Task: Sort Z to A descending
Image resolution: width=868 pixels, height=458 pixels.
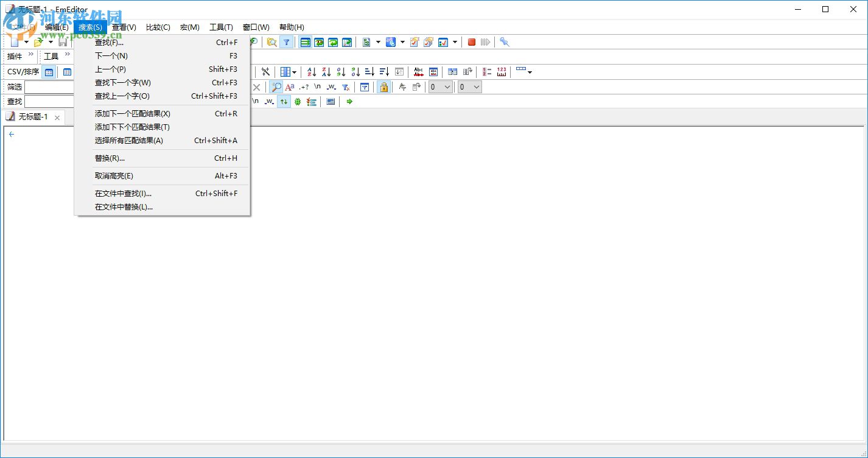Action: tap(326, 72)
